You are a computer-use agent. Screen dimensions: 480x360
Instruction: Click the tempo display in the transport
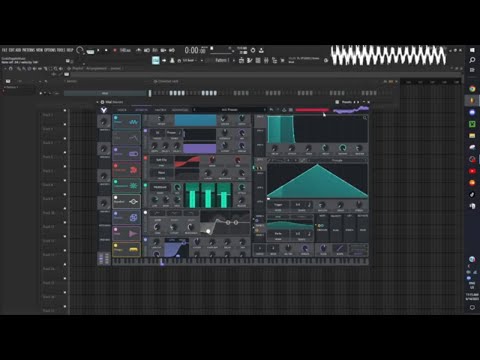coord(125,50)
